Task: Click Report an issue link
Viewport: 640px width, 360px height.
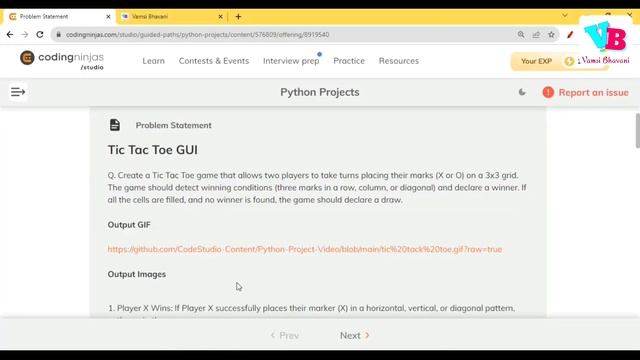Action: [x=593, y=93]
